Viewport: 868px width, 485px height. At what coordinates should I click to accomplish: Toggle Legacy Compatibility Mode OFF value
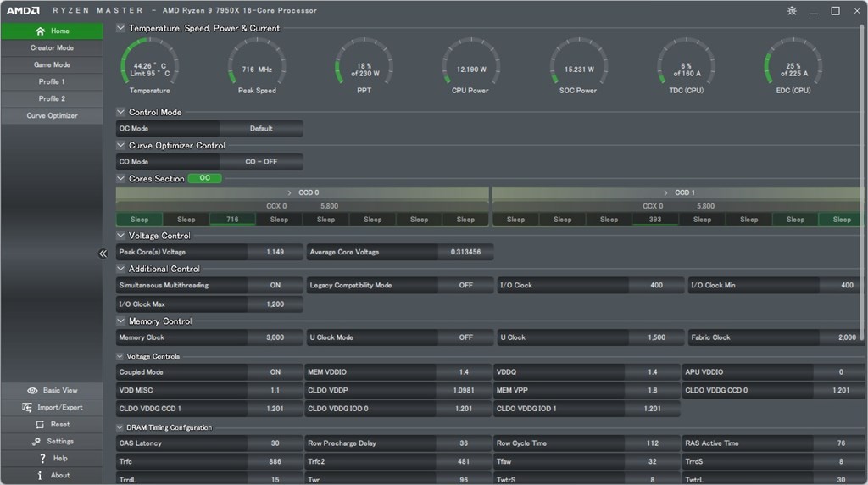pos(465,286)
